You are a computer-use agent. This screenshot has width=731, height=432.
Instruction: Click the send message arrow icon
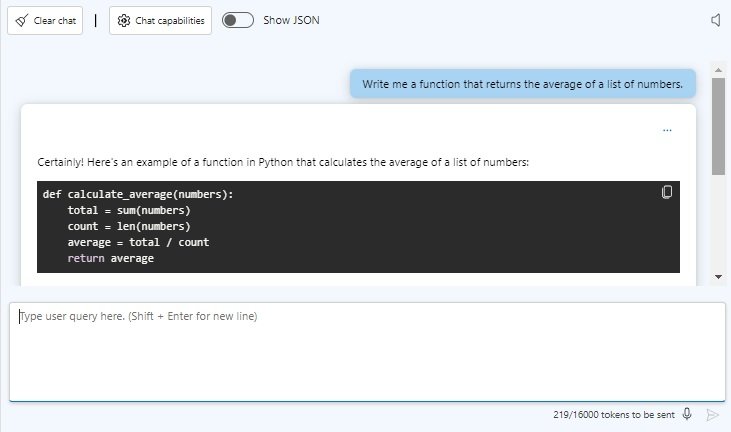712,414
